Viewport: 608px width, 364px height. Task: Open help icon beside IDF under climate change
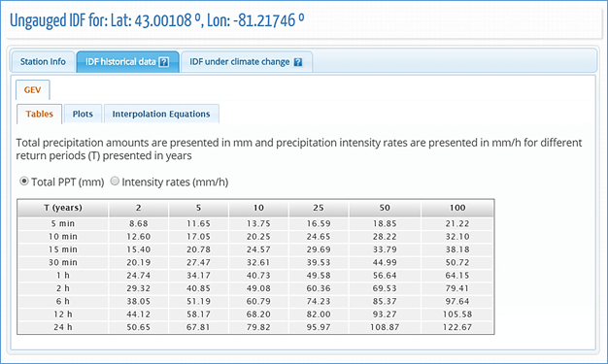298,62
